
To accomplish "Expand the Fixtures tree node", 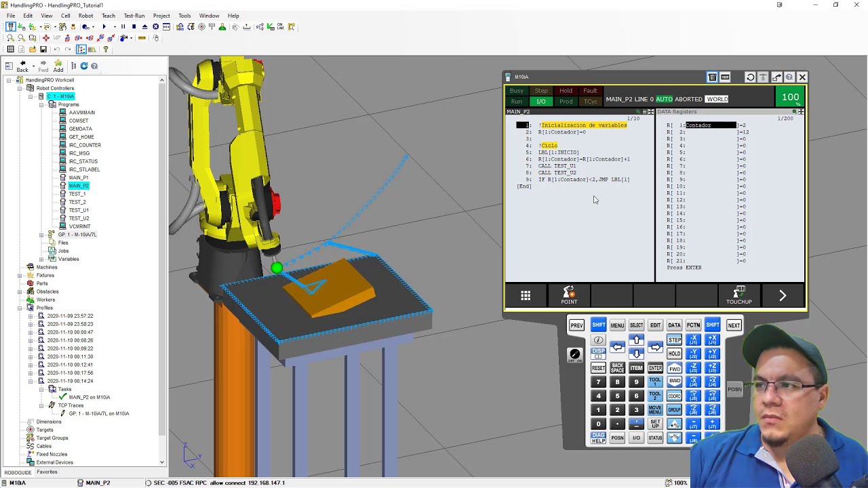I will tap(20, 275).
